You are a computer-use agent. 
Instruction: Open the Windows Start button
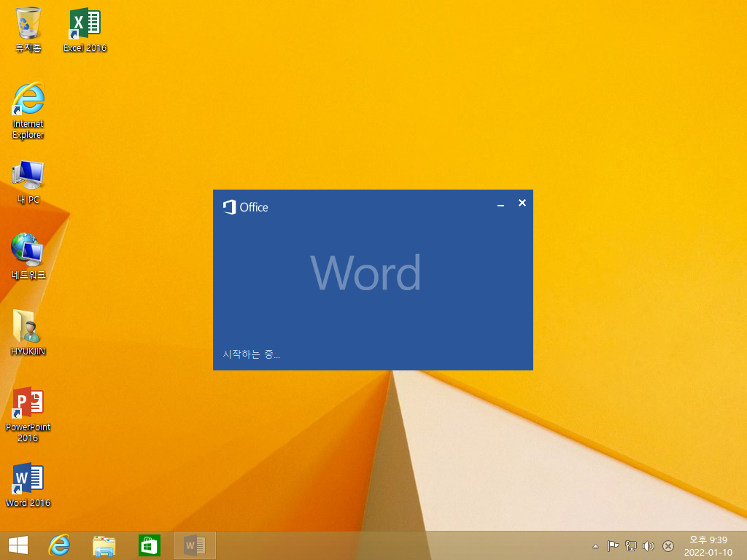click(18, 545)
